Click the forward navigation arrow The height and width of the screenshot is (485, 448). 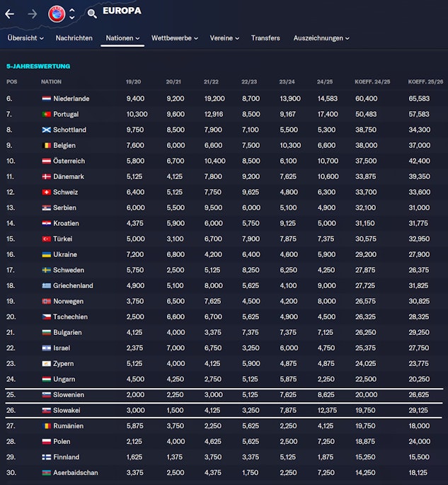pyautogui.click(x=33, y=13)
